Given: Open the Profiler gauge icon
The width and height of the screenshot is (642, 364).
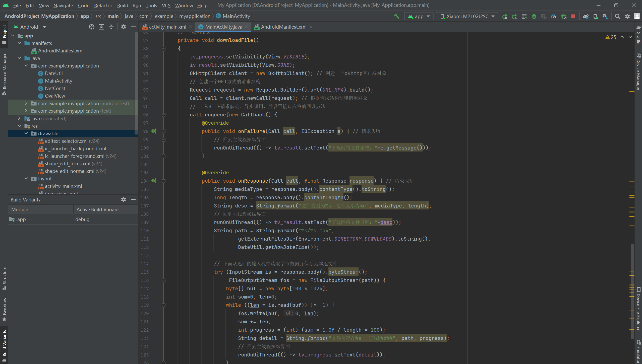Looking at the screenshot, I should coord(553,16).
